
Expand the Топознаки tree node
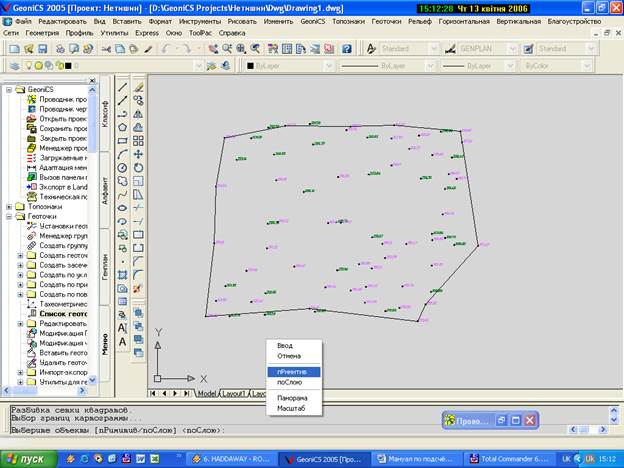[x=9, y=206]
